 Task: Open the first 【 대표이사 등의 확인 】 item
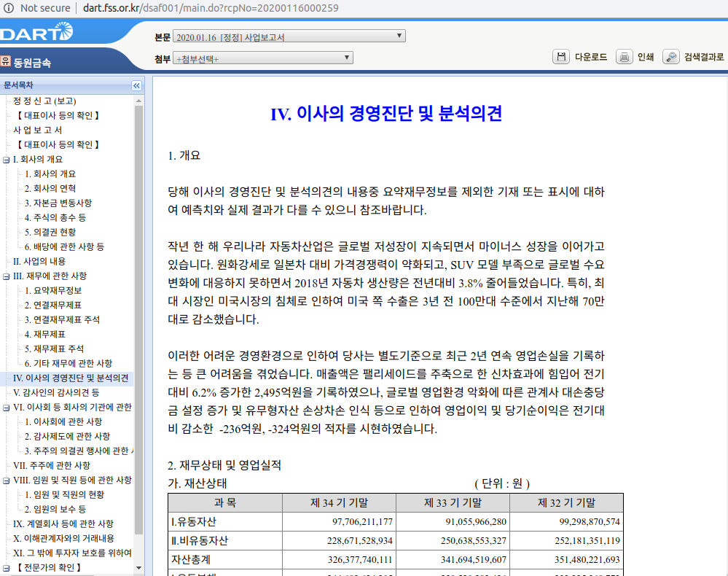[x=58, y=115]
